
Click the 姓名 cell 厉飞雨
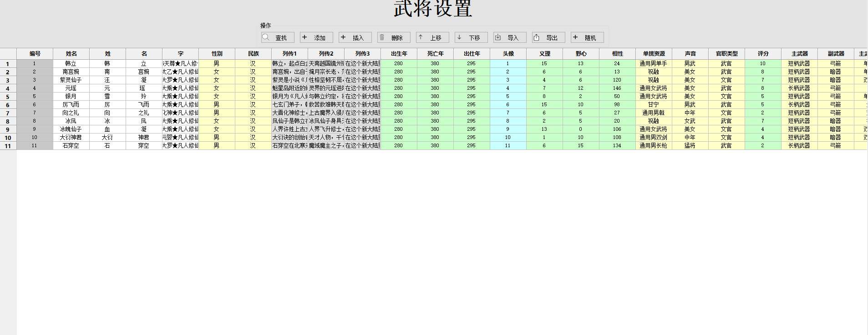(71, 105)
